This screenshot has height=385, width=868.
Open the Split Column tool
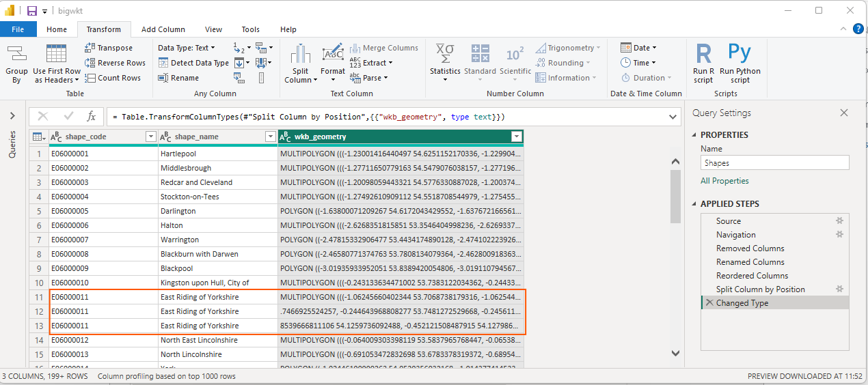(x=300, y=63)
